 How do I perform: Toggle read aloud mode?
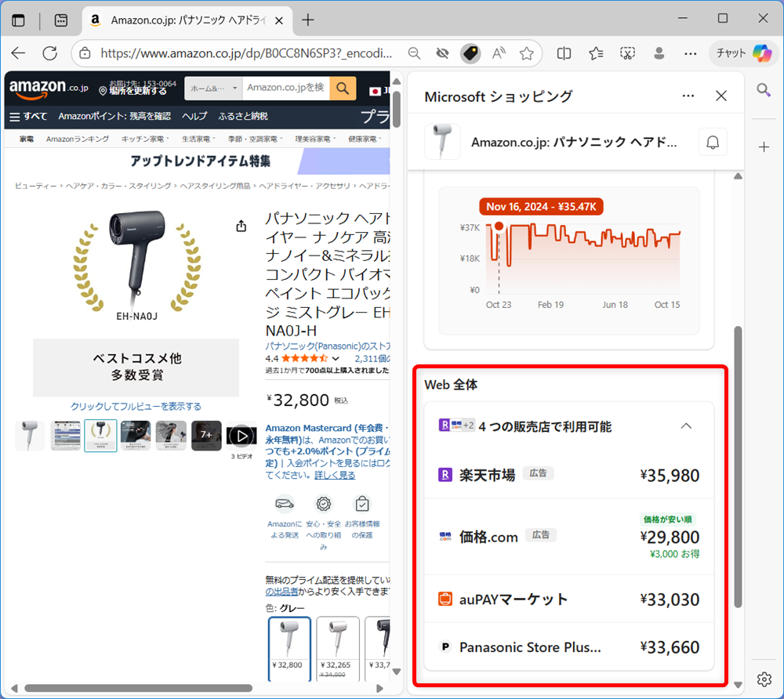pyautogui.click(x=498, y=53)
